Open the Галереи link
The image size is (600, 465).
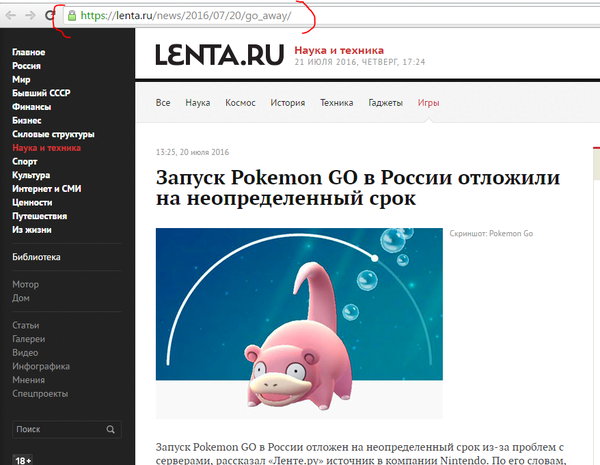coord(29,339)
